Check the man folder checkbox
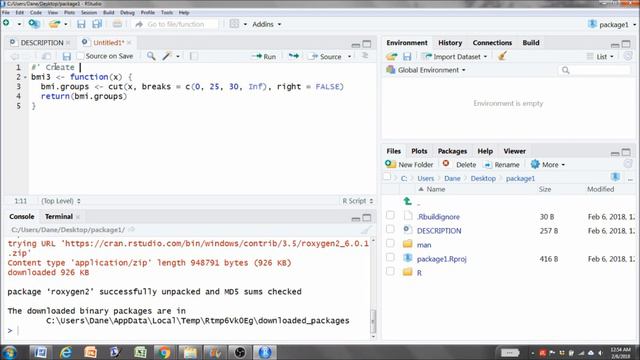Screen dimensions: 640x360 click(390, 243)
